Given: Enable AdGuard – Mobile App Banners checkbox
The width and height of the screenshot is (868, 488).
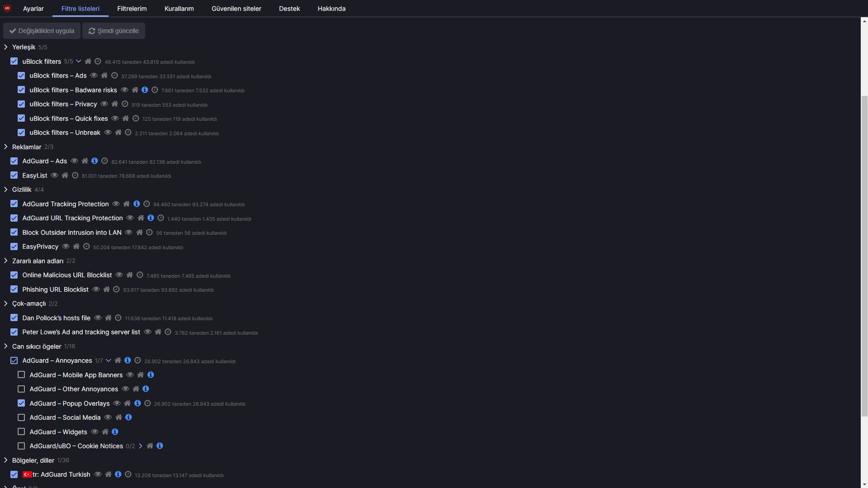Looking at the screenshot, I should click(21, 374).
